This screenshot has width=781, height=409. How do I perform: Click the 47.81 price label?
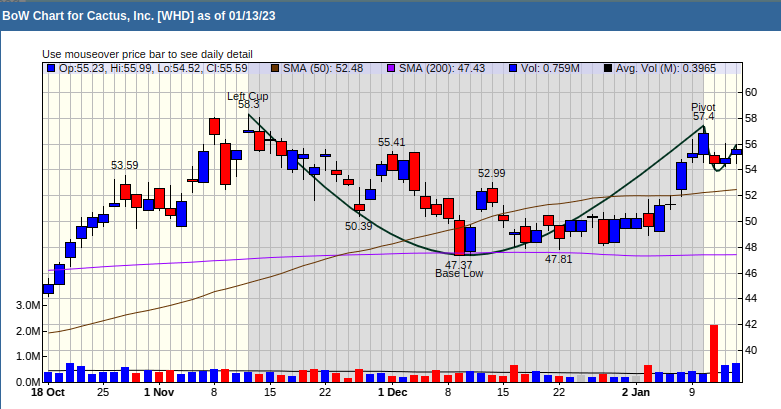tap(558, 259)
